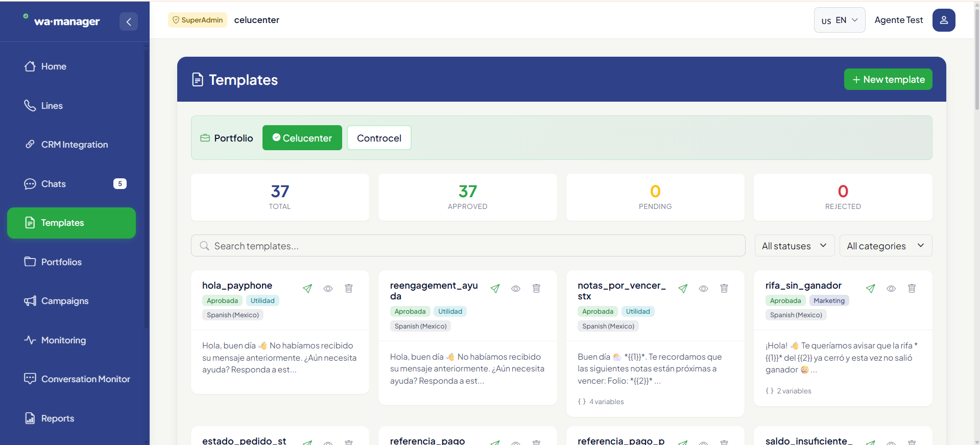
Task: Open Conversation Monitor in sidebar
Action: point(71,379)
